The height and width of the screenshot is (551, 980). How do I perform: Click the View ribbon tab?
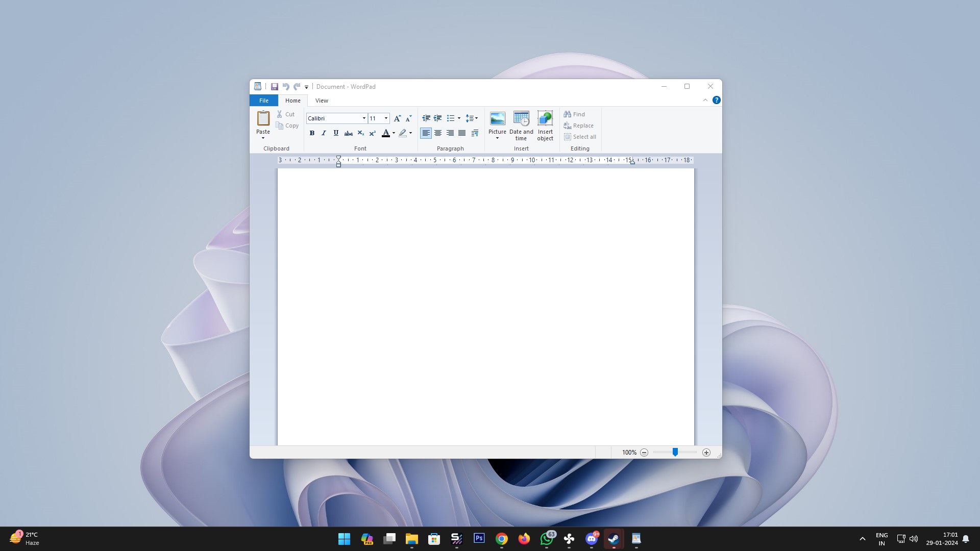322,100
